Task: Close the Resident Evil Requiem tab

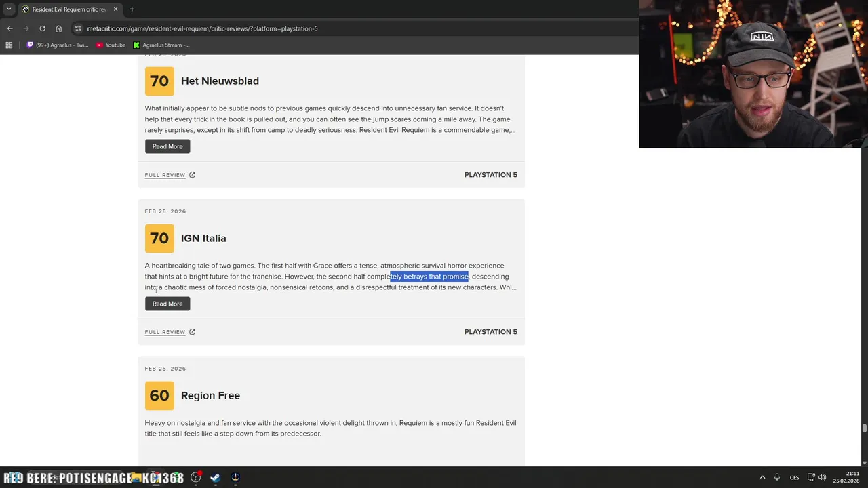Action: 115,9
